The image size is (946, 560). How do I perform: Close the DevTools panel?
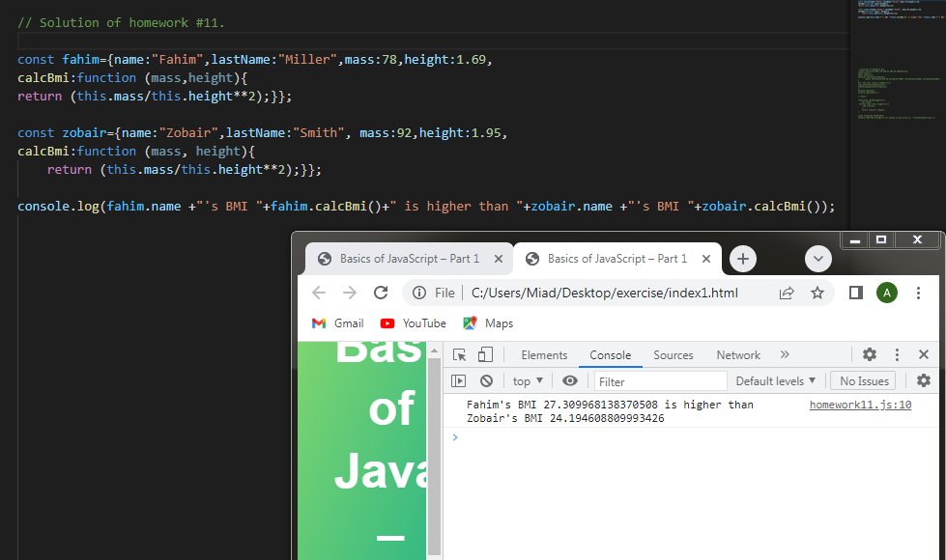click(924, 354)
